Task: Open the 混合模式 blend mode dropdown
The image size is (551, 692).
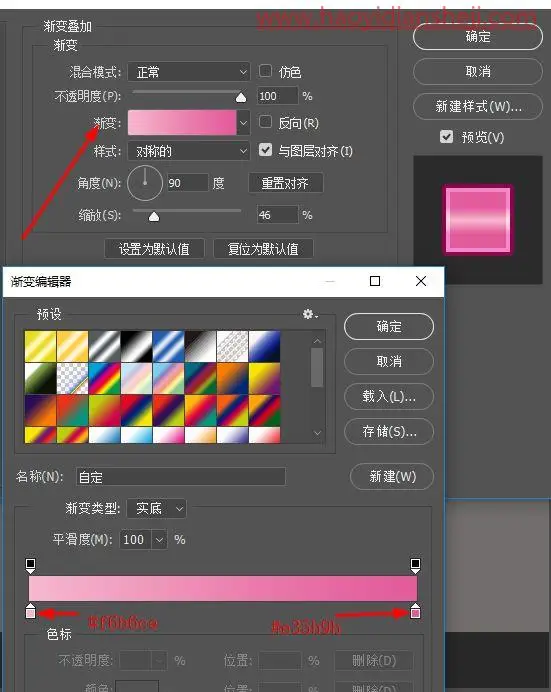Action: click(189, 71)
